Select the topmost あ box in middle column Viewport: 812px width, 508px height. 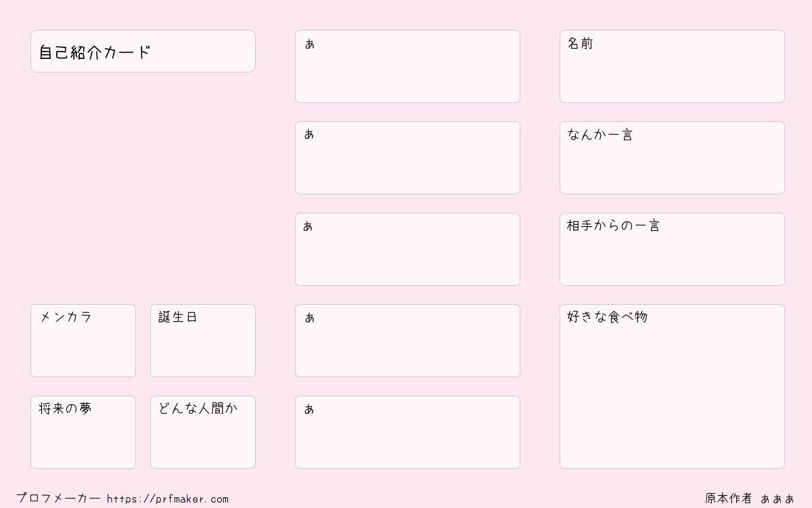tap(407, 66)
